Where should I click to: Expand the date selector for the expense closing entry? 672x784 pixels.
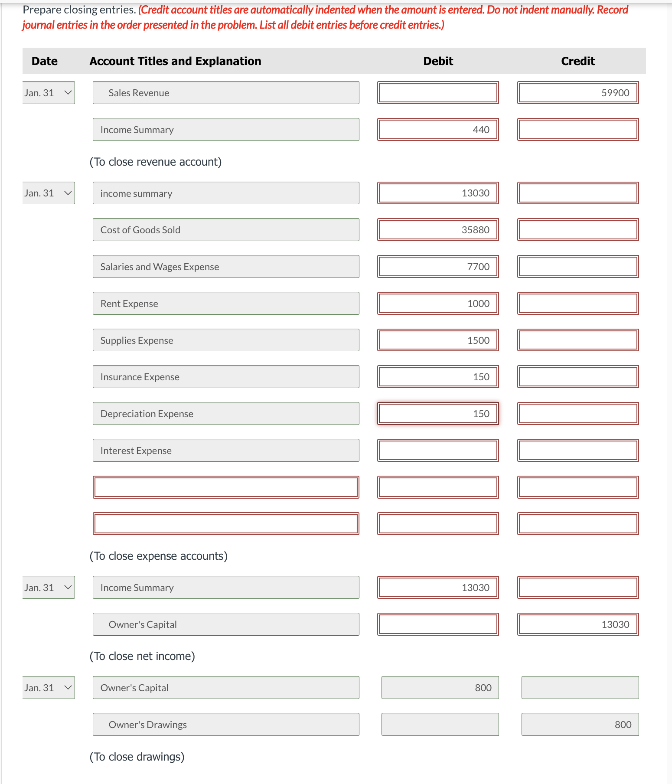click(x=48, y=193)
